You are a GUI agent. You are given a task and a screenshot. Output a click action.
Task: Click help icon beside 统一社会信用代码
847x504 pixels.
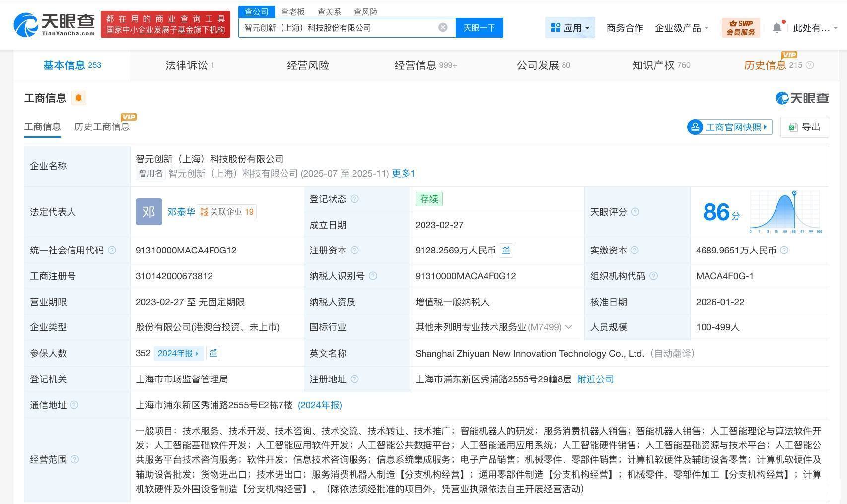click(x=112, y=251)
